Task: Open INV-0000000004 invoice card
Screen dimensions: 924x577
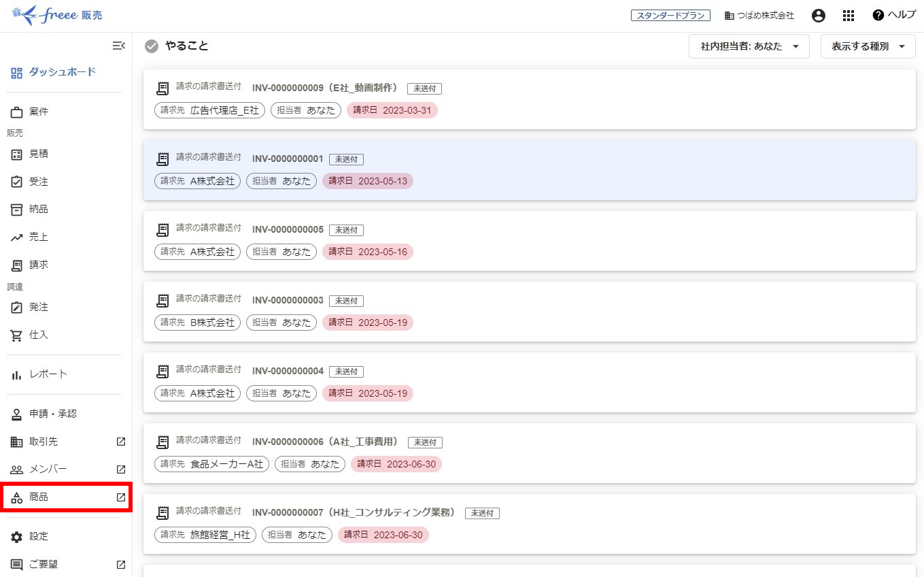Action: point(530,382)
